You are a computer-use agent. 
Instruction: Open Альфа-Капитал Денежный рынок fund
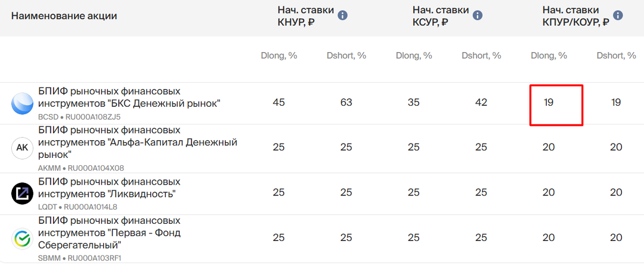pos(137,142)
